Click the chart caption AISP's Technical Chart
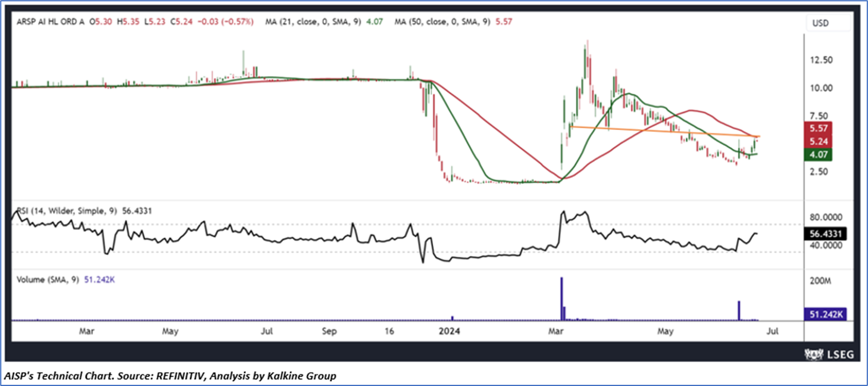Image resolution: width=868 pixels, height=386 pixels. tap(170, 376)
